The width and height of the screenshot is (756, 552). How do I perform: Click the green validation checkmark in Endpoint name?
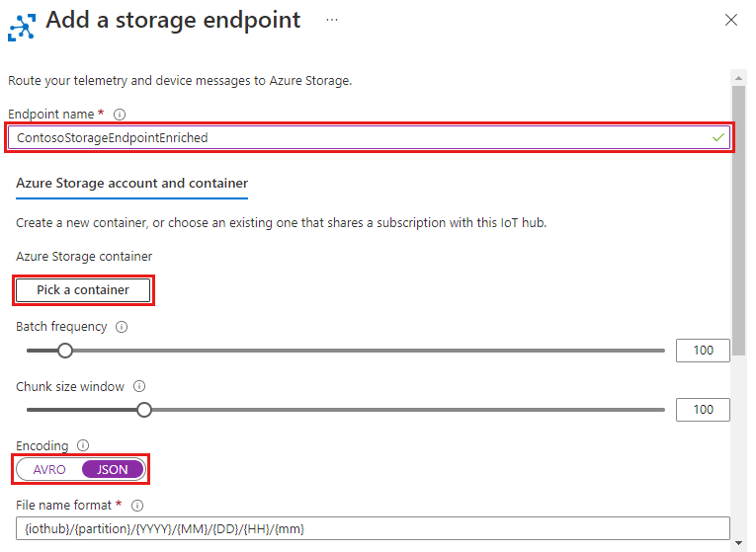click(x=717, y=138)
